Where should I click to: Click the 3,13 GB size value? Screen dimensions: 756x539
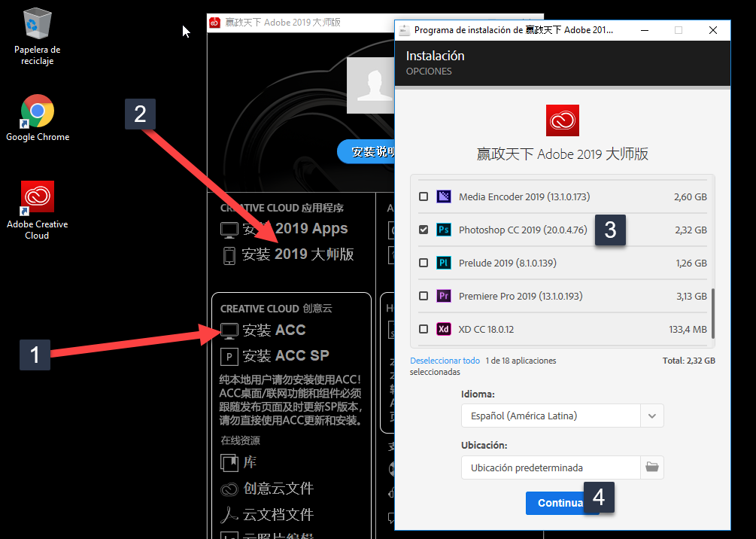[691, 297]
